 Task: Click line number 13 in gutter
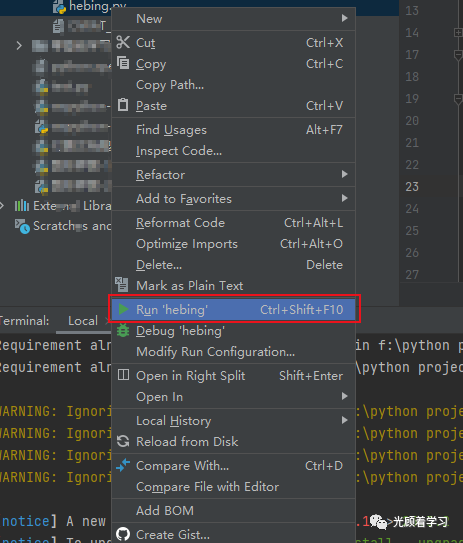412,10
